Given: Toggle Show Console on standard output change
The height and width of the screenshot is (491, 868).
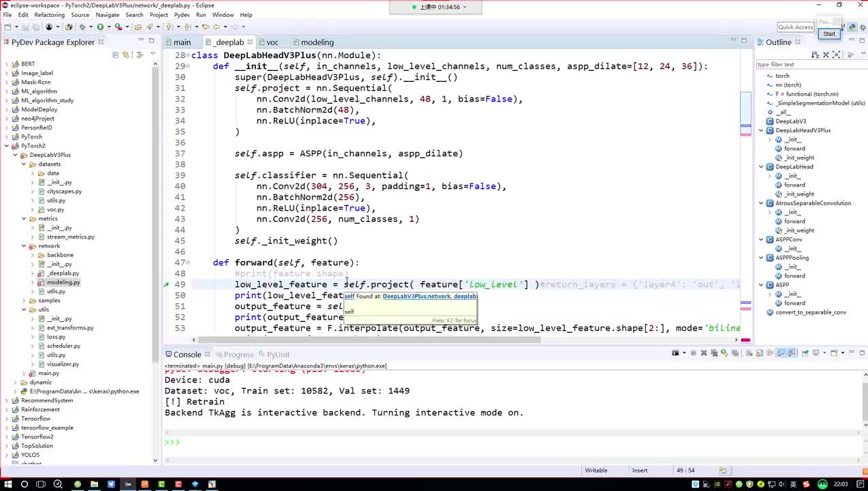Looking at the screenshot, I should coord(781,353).
